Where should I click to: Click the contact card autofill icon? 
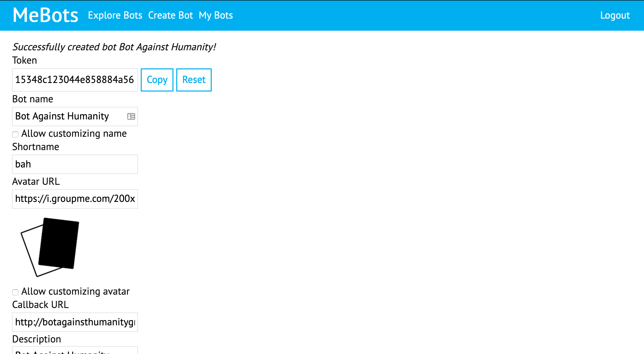coord(131,116)
